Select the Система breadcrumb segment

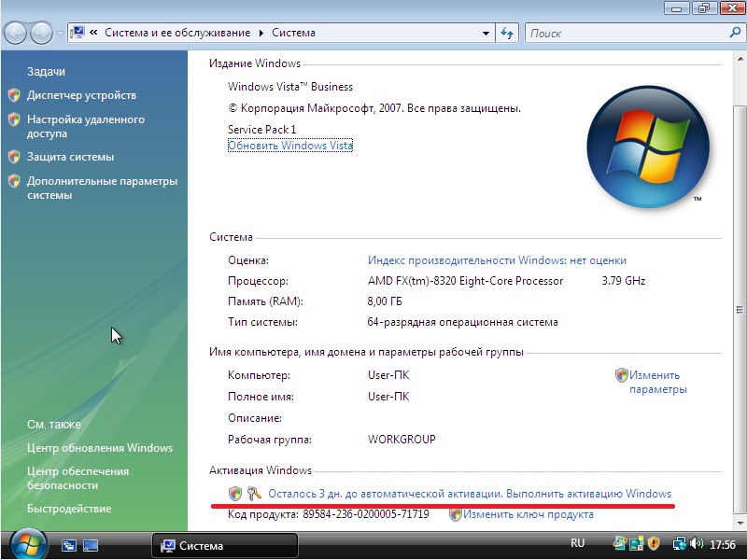pos(293,33)
